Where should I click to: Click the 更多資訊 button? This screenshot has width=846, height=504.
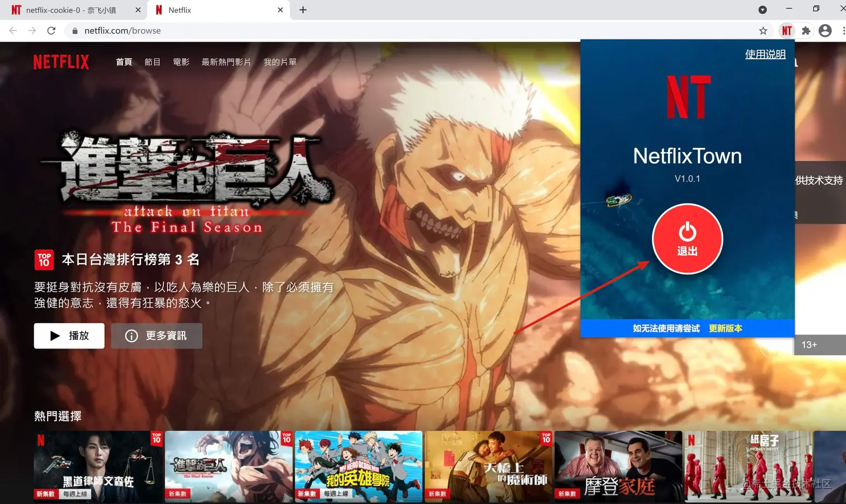pyautogui.click(x=157, y=336)
